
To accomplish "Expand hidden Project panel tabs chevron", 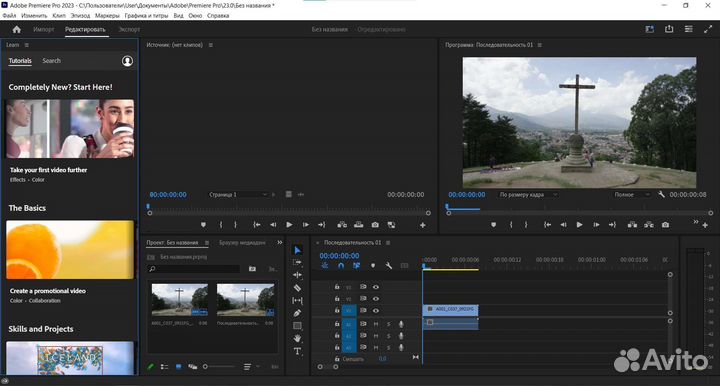I will pos(280,242).
